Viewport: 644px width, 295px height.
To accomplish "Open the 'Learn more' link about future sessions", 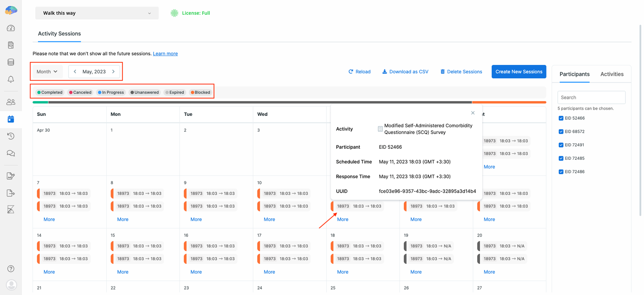I will (165, 54).
